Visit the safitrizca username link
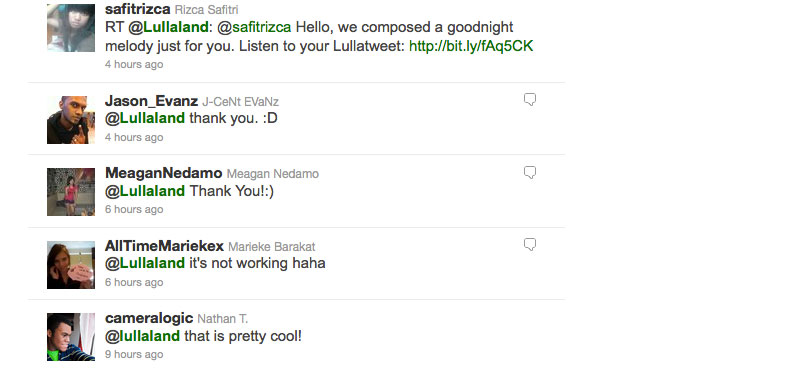This screenshot has width=800, height=368. [137, 9]
